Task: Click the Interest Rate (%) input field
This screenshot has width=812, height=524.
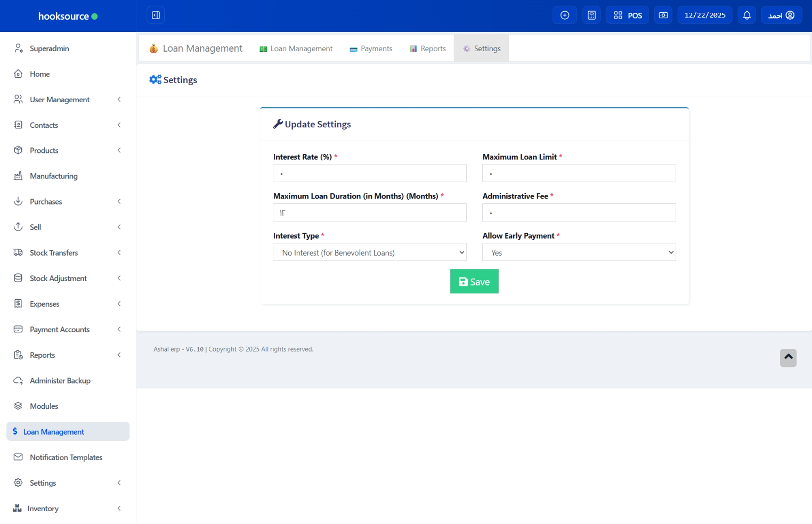Action: pyautogui.click(x=369, y=174)
